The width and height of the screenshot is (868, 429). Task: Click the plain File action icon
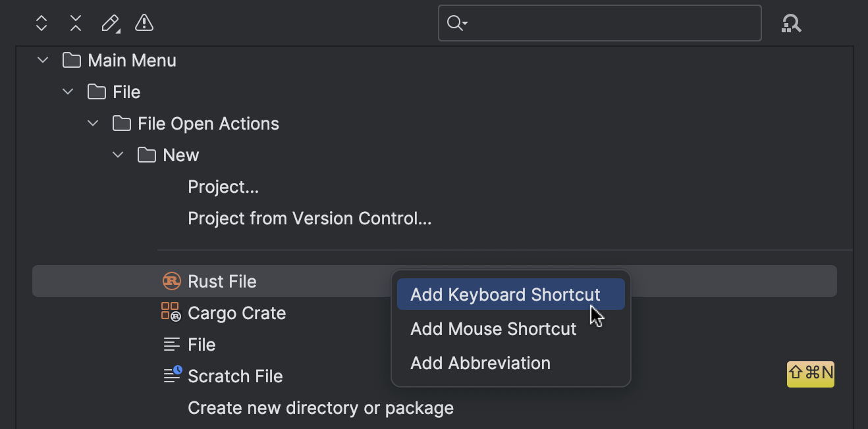pos(171,344)
